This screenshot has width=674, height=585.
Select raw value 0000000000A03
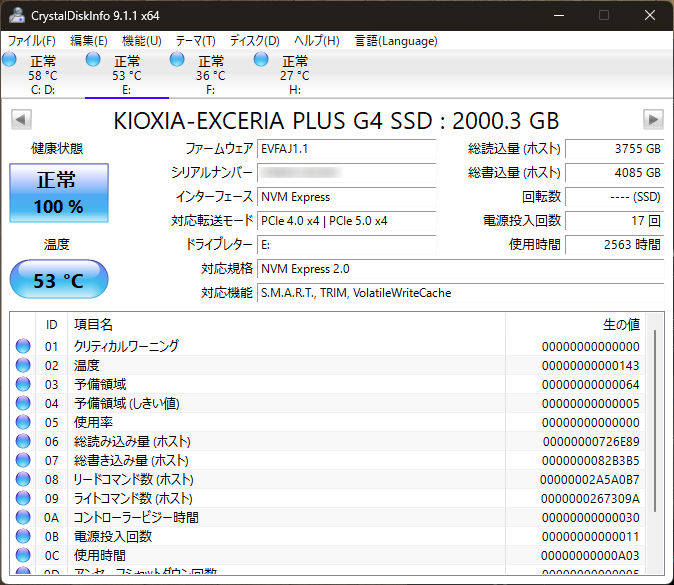[590, 555]
